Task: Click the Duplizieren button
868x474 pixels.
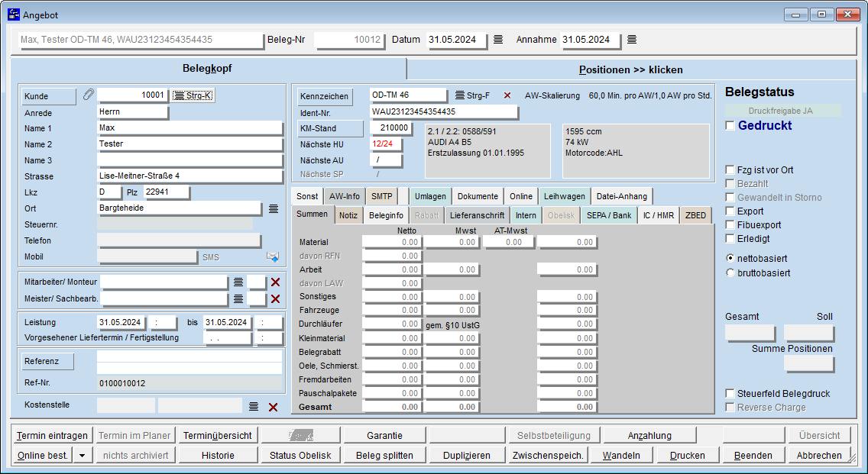Action: (x=467, y=456)
